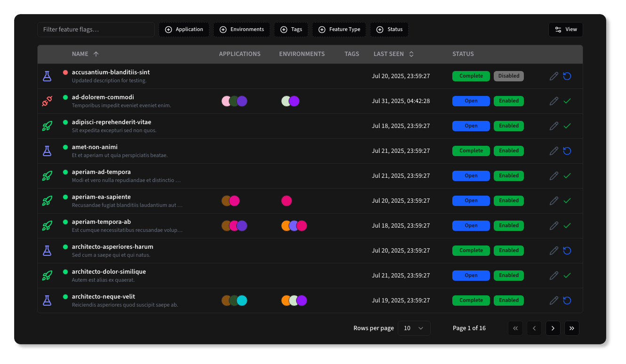Open the Environments filter dropdown

(242, 30)
